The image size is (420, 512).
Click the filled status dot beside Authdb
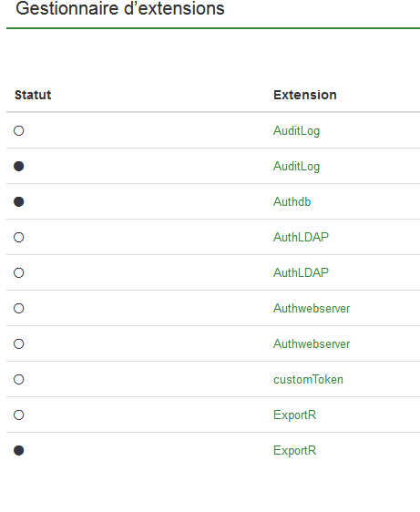click(18, 202)
